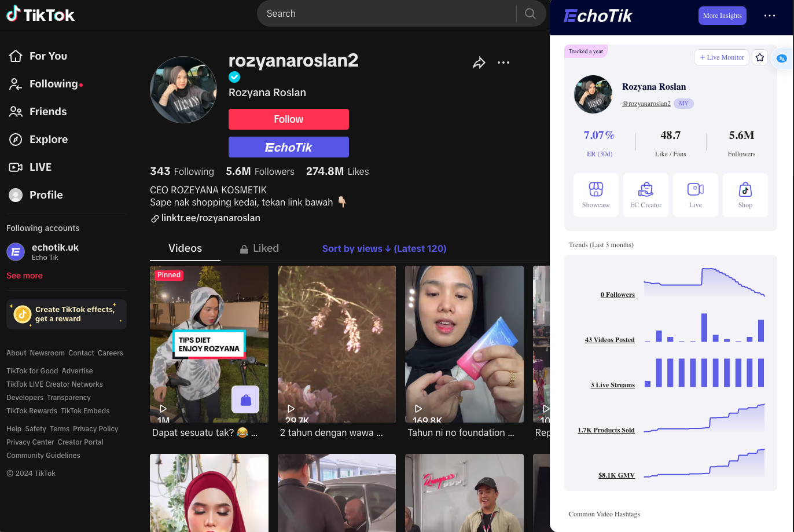This screenshot has height=532, width=794.
Task: Open Sort by views dropdown
Action: pos(384,248)
